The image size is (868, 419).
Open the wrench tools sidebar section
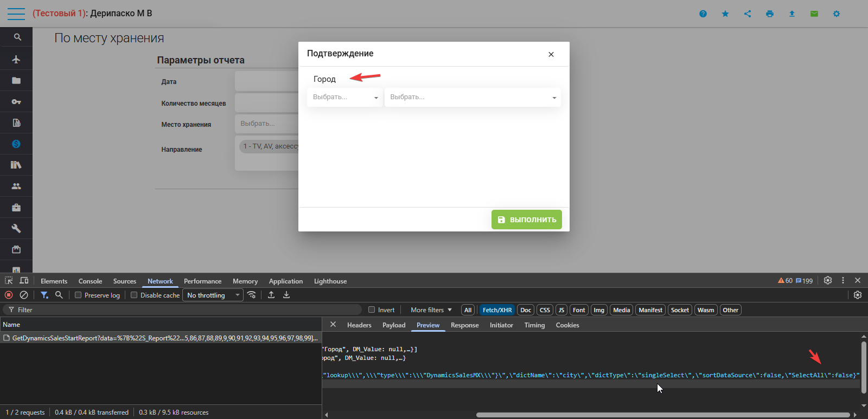pyautogui.click(x=16, y=228)
